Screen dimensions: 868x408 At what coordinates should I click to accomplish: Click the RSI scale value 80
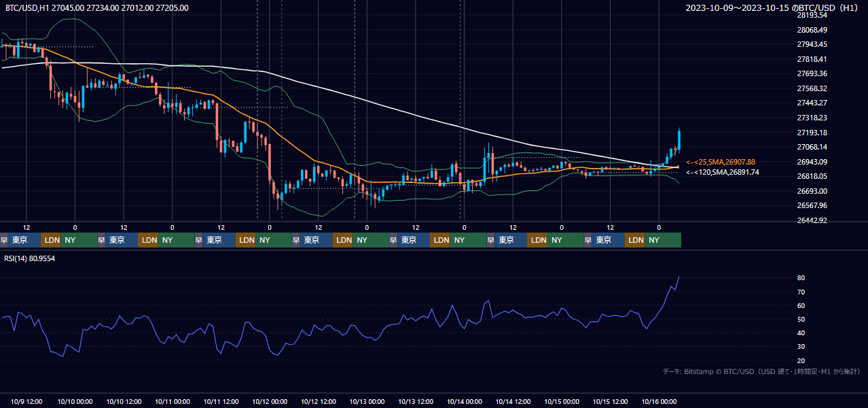tap(801, 278)
